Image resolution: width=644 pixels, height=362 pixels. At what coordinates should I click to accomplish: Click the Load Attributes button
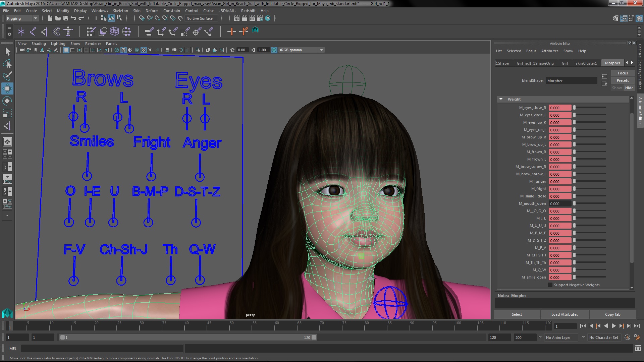[564, 314]
